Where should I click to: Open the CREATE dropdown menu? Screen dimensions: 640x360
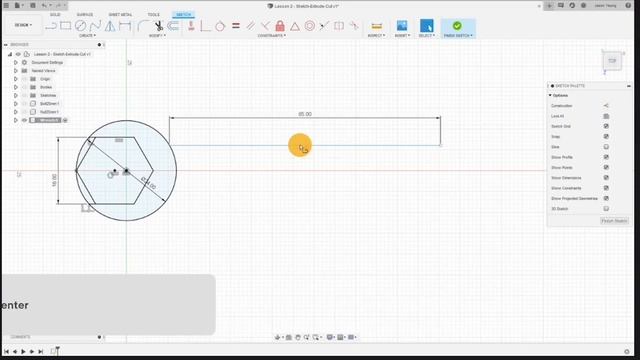87,36
